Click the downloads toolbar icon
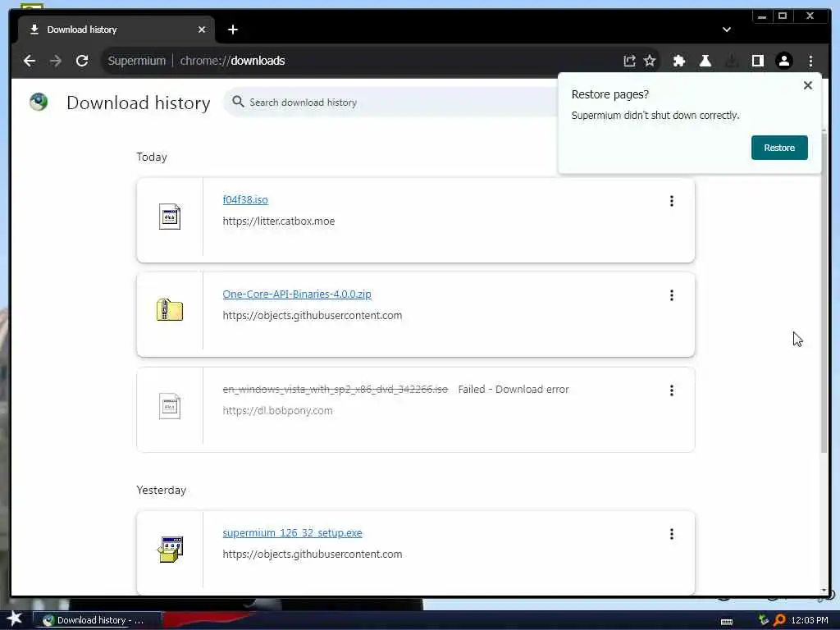This screenshot has height=630, width=840. [732, 61]
